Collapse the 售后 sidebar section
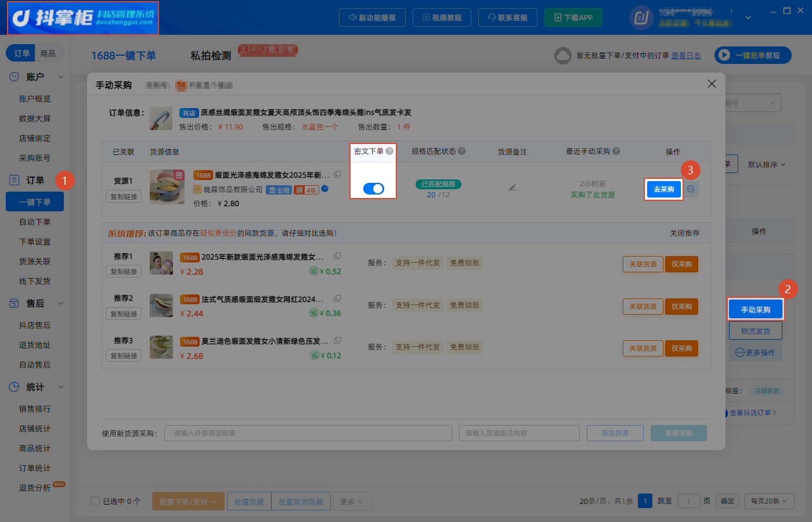Viewport: 812px width, 522px height. click(x=61, y=303)
